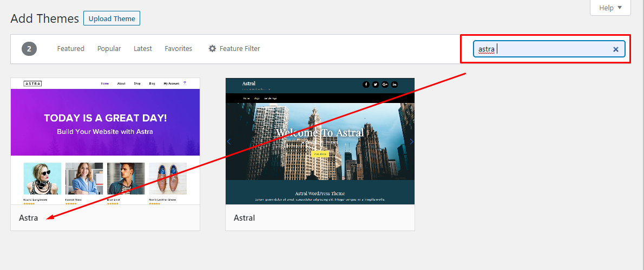
Task: Click the LinkedIn icon in Astral preview
Action: click(395, 85)
